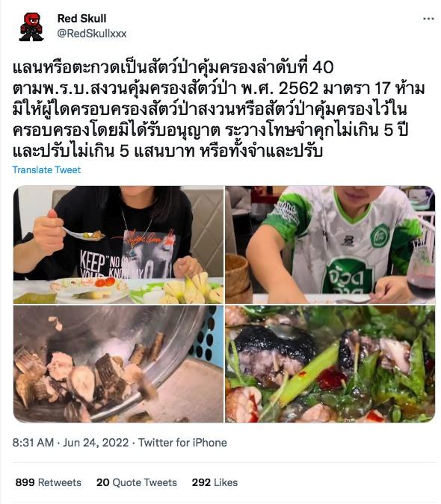
Task: Open the Red Skull profile avatar
Action: tap(31, 27)
